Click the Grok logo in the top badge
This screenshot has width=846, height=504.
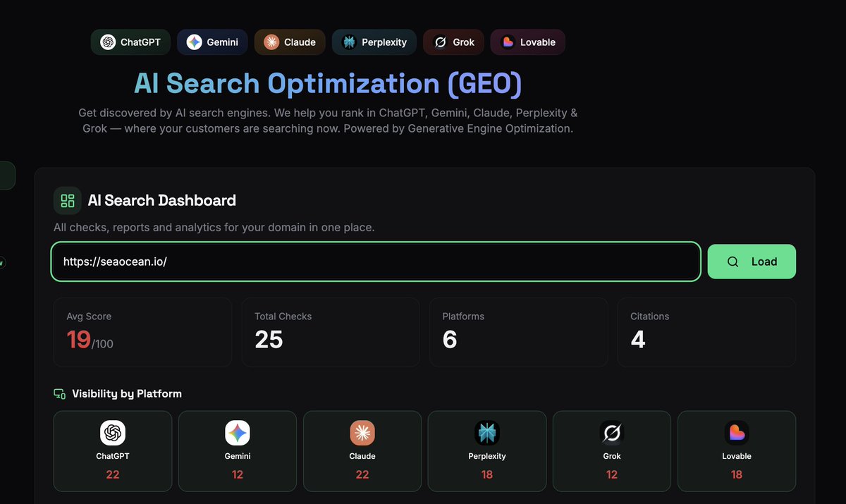440,42
